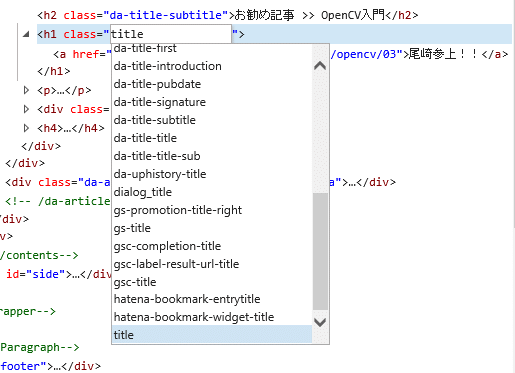Click the /da-article comment line

point(58,201)
